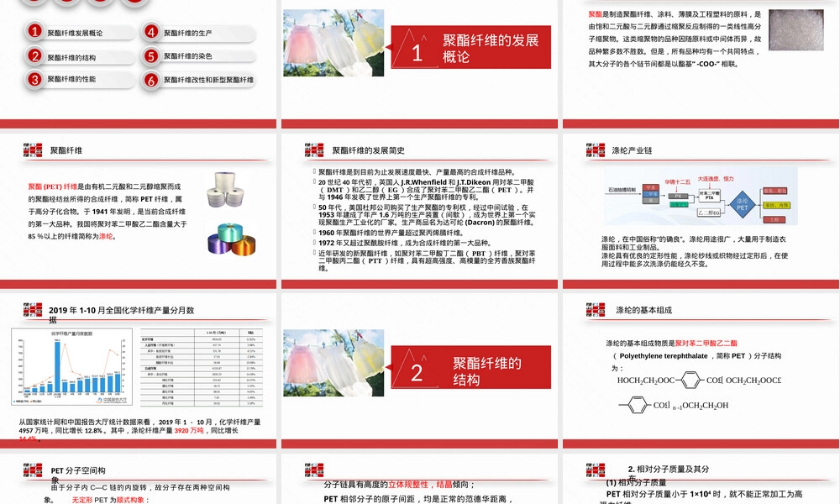
Task: Click the blue 涤纶 PET diamond in the flowchart
Action: point(742,205)
